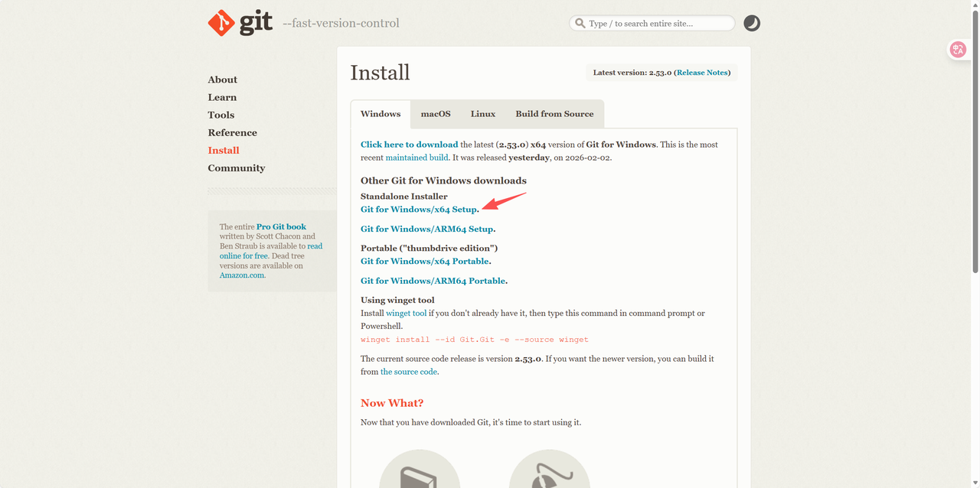Follow the 'winget tool' link

point(406,314)
